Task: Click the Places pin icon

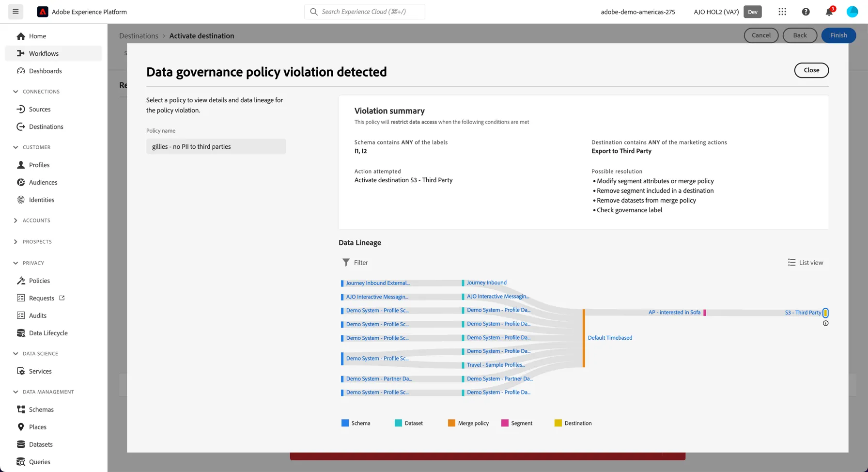Action: pos(21,427)
